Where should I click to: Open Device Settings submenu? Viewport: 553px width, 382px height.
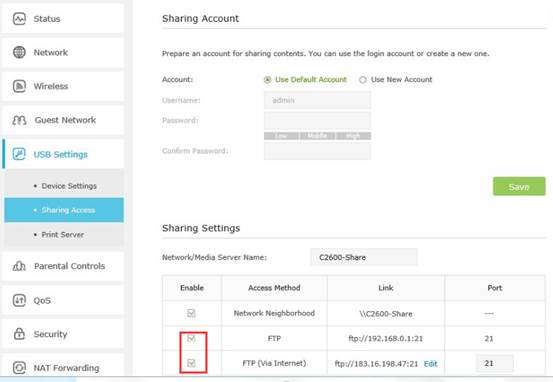(x=64, y=186)
